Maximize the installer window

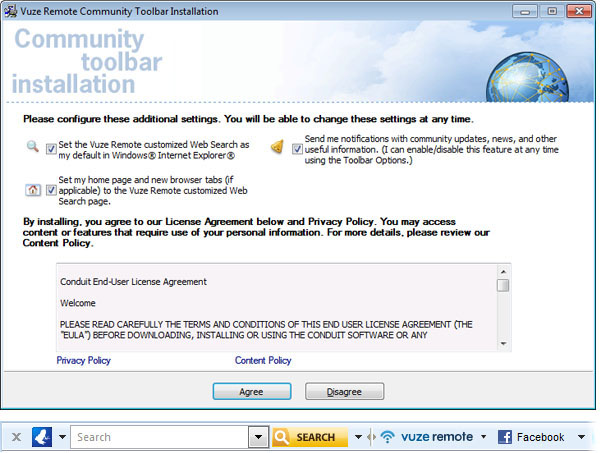552,11
